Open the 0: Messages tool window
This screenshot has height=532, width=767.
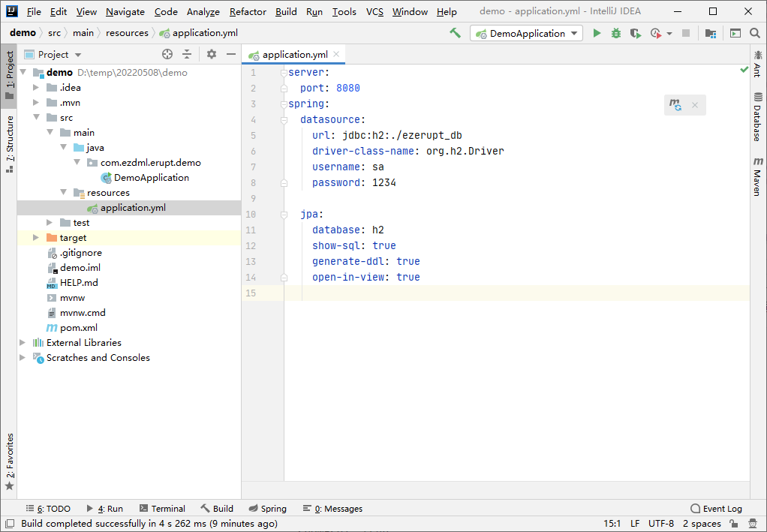(332, 509)
